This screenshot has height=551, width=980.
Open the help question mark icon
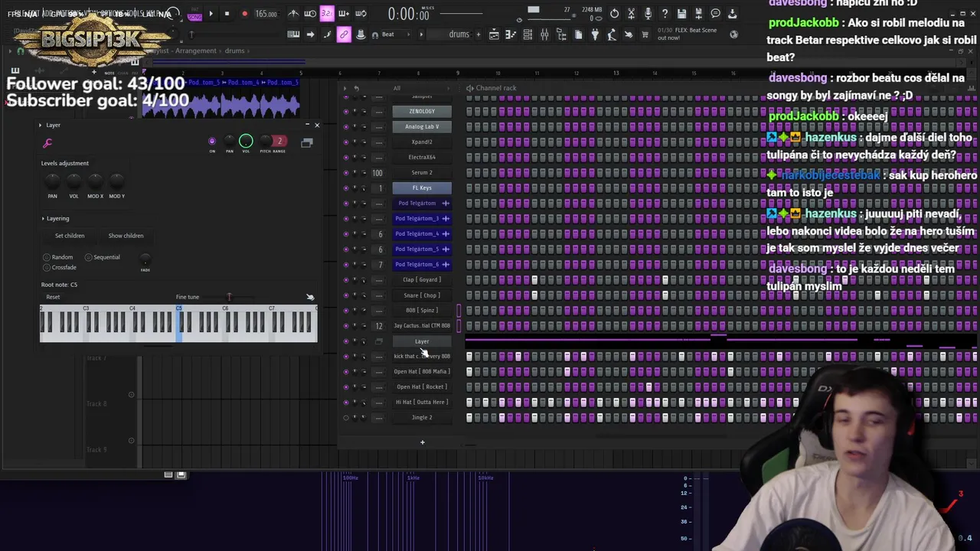(665, 14)
